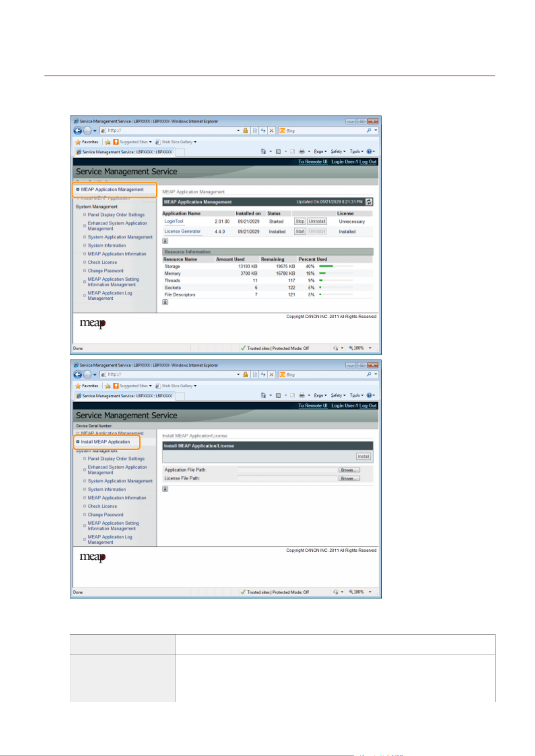
Task: Click Home icon in bottom browser command bar
Action: 263,395
